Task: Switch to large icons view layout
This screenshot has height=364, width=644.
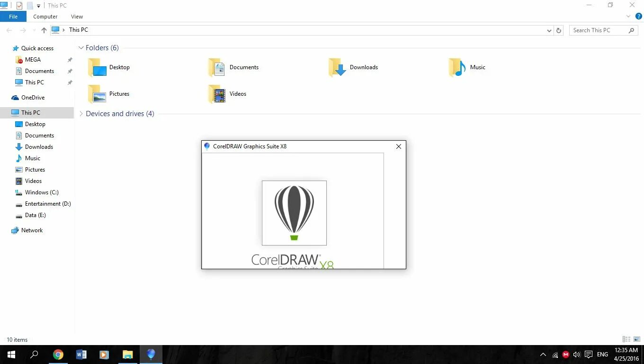Action: pos(637,339)
